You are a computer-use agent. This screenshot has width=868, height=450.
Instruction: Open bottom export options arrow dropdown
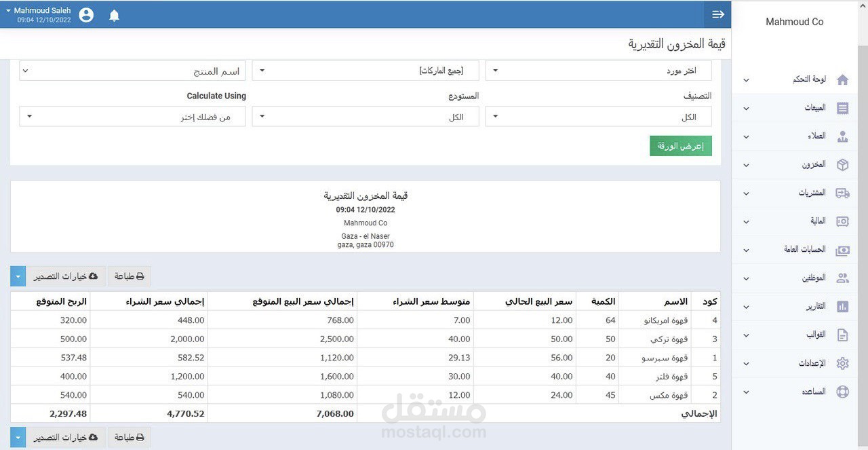click(x=18, y=437)
